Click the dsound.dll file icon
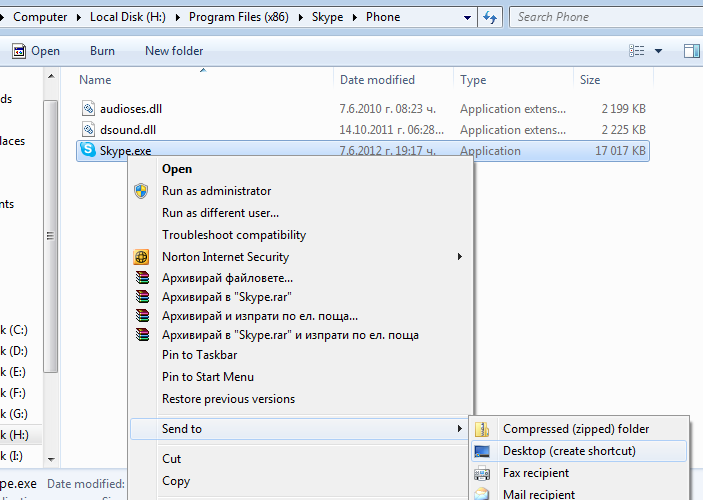 tap(88, 129)
